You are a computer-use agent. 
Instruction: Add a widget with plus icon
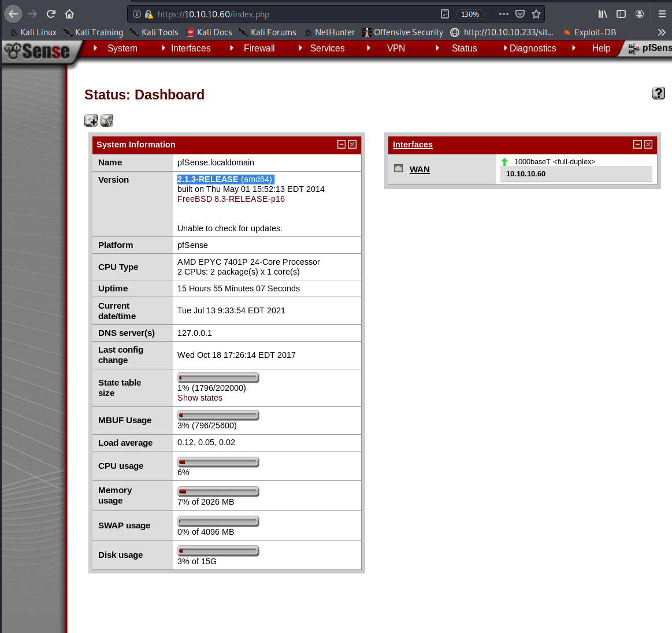coord(91,120)
